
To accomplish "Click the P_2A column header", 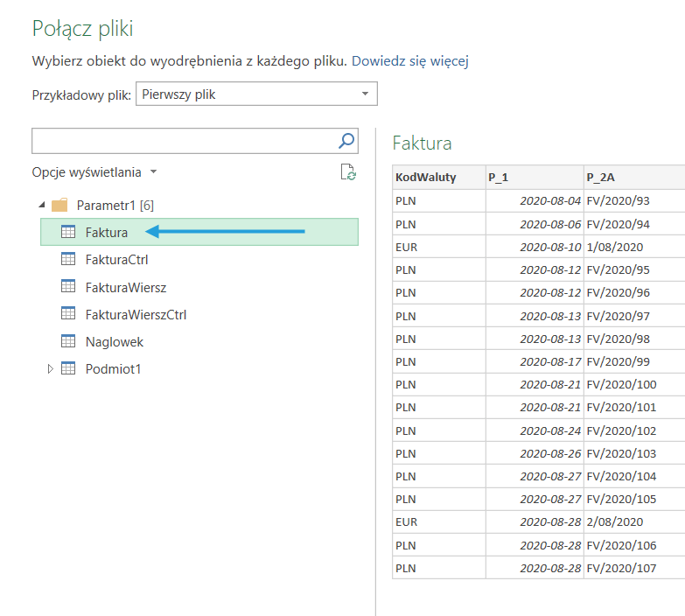I will (633, 178).
